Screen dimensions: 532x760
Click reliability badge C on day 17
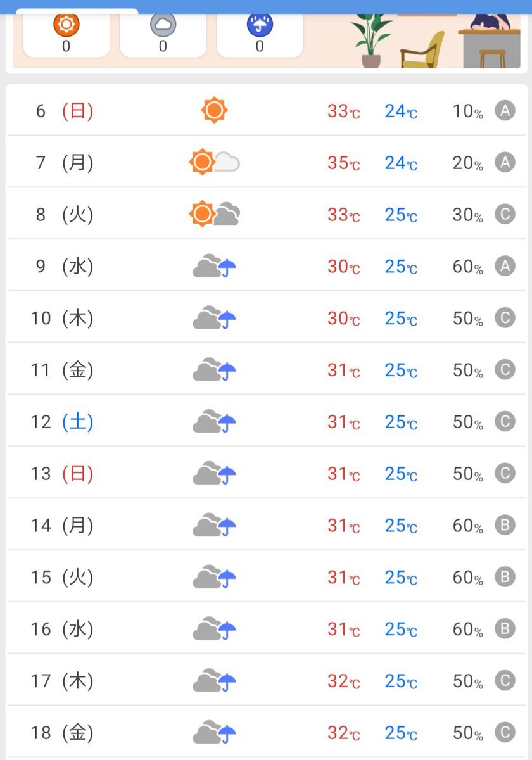pos(505,681)
